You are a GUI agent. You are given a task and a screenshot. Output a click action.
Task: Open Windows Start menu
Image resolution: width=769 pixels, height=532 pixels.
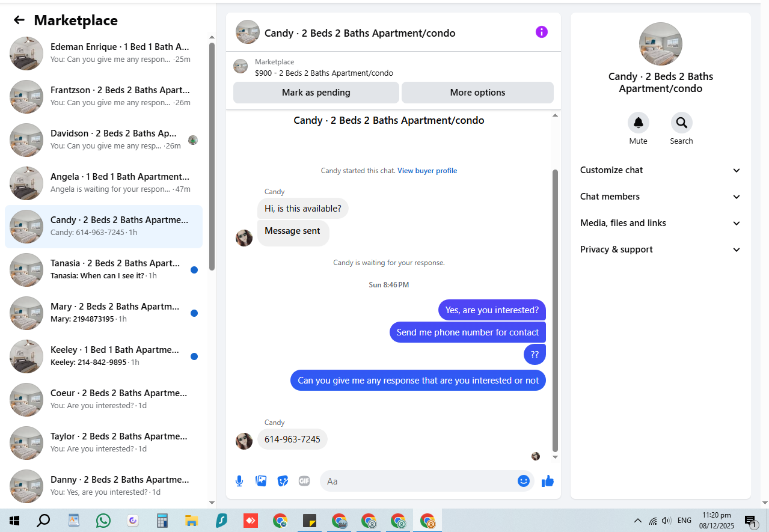(x=14, y=521)
